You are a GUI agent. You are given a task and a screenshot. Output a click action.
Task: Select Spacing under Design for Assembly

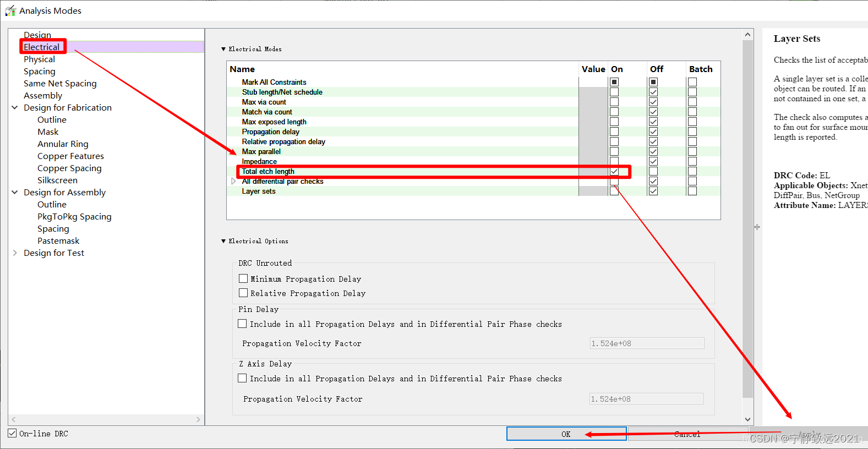53,229
